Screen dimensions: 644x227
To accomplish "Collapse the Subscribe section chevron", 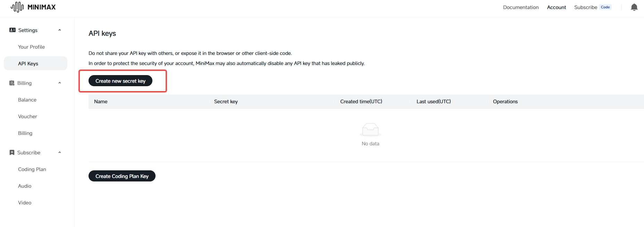I will (x=60, y=153).
